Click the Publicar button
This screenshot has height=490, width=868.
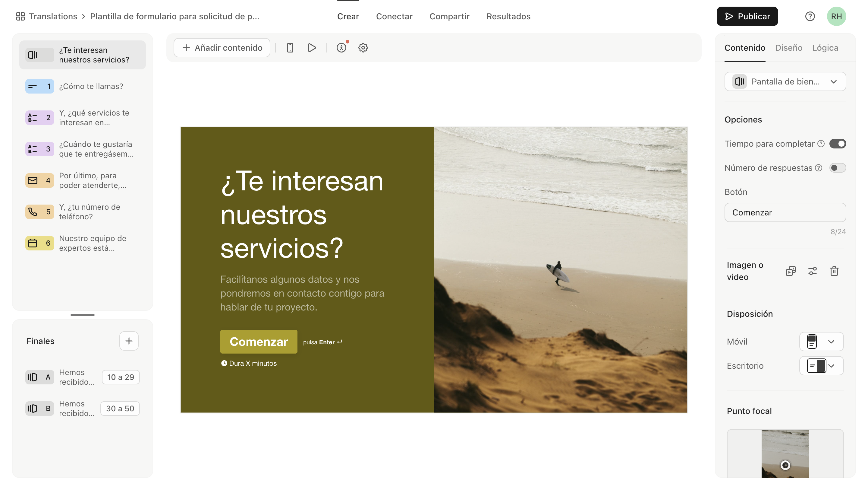pos(747,16)
